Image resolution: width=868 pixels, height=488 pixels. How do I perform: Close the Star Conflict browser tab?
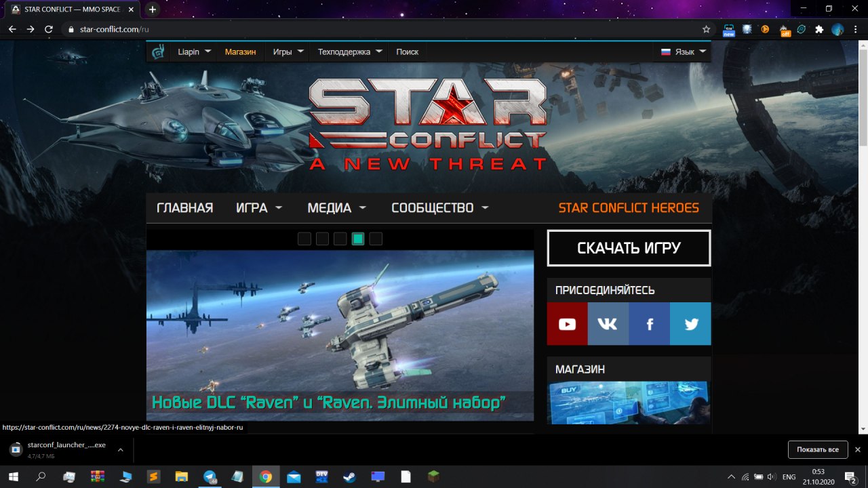click(x=131, y=9)
